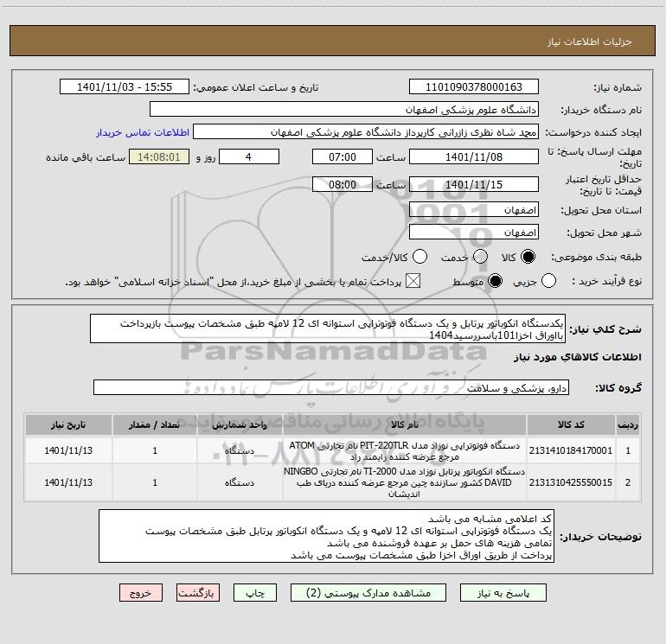The image size is (666, 644).
Task: Select the کالا/خدمت radio button
Action: 420,257
